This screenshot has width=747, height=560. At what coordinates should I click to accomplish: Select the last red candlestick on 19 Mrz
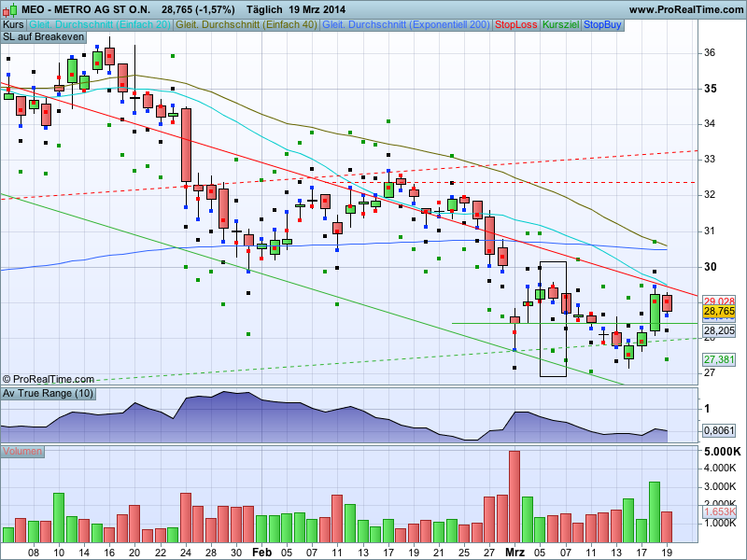(667, 303)
